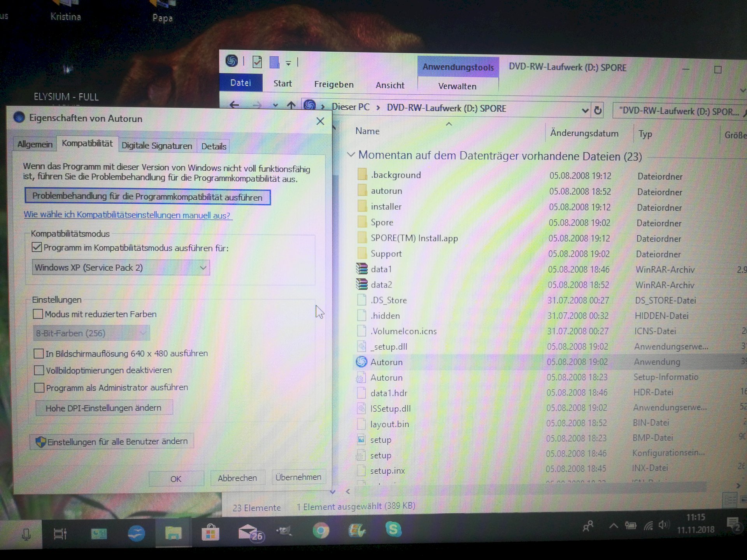Viewport: 747px width, 560px height.
Task: Select the data1 WinRAR archive
Action: (x=381, y=269)
